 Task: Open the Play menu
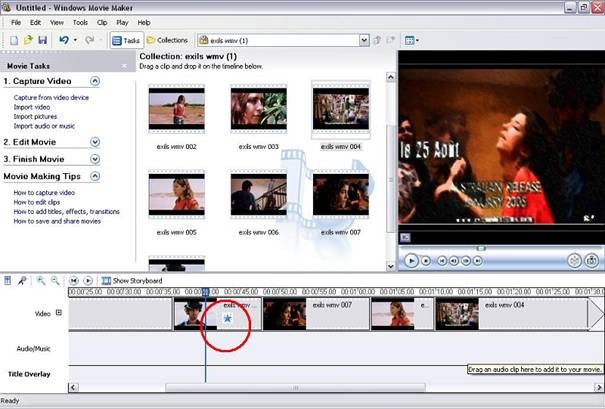pyautogui.click(x=122, y=22)
